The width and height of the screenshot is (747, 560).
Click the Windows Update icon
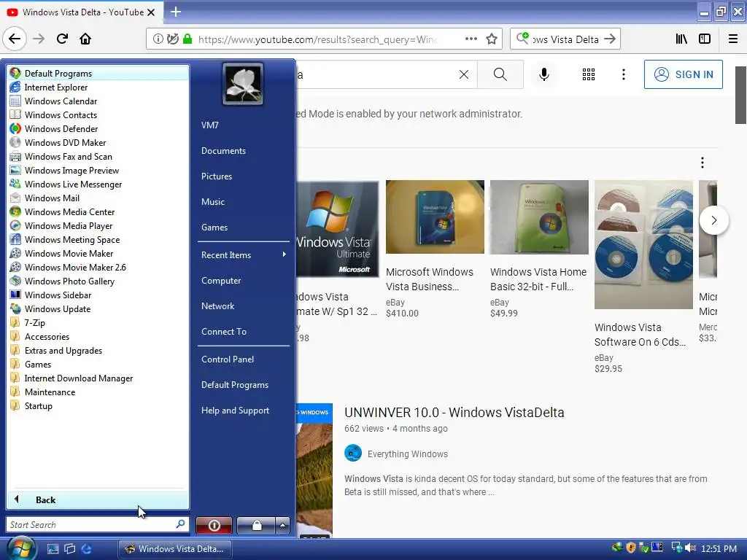pyautogui.click(x=15, y=308)
